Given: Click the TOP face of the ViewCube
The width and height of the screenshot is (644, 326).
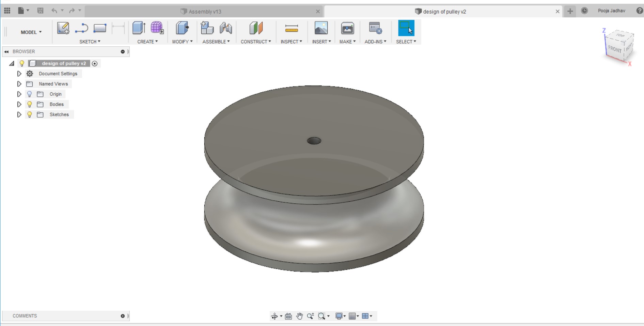Looking at the screenshot, I should (x=621, y=35).
